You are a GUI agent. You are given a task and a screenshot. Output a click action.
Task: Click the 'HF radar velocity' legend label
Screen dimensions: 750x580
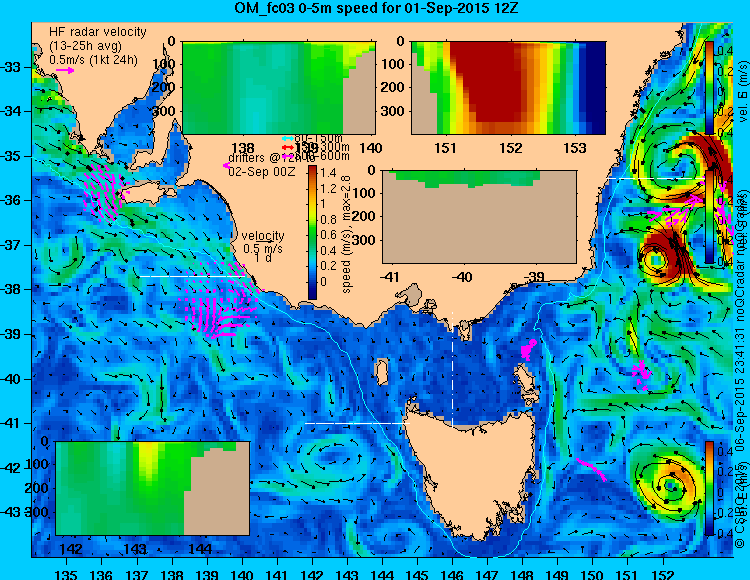point(98,32)
